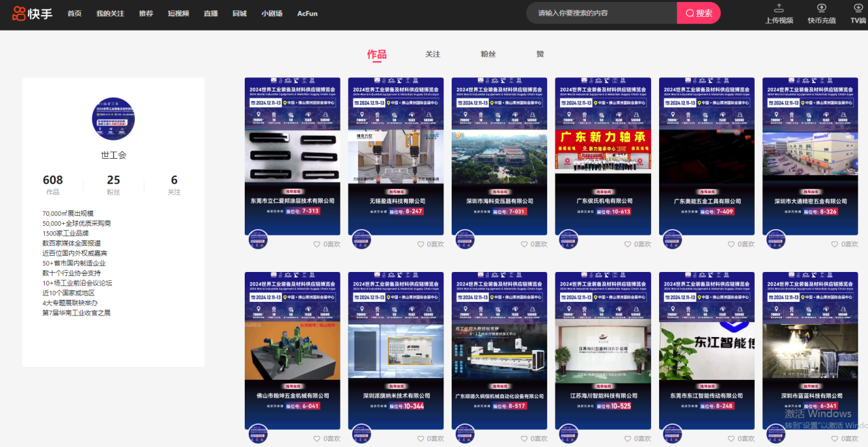The width and height of the screenshot is (868, 447).
Task: Open 我的关注 in top navigation
Action: (x=110, y=14)
